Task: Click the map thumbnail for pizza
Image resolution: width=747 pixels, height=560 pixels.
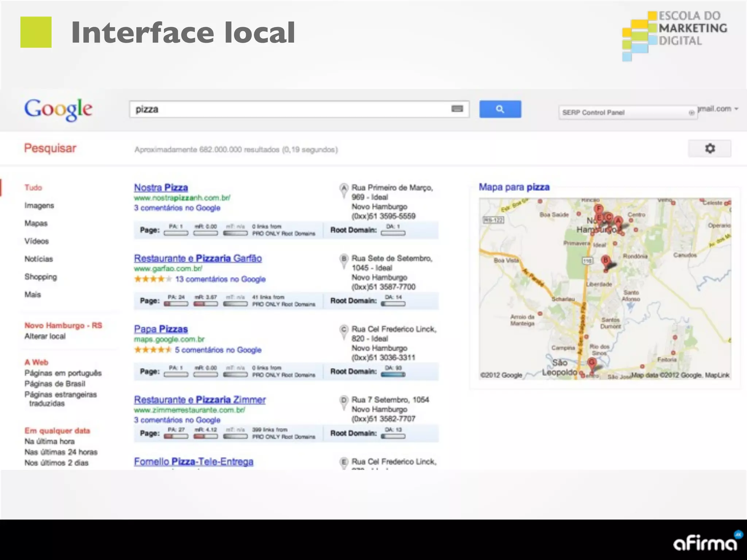Action: point(605,289)
